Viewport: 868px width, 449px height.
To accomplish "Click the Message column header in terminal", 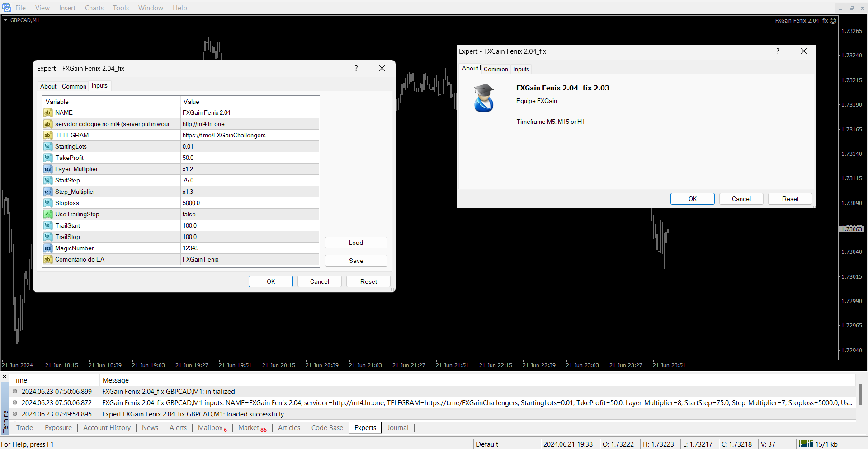I will (x=477, y=380).
